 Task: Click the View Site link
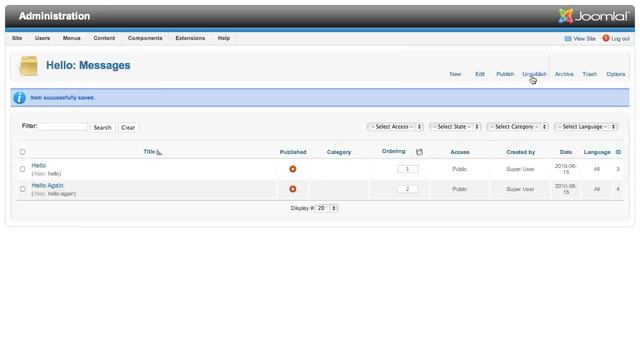(x=584, y=38)
